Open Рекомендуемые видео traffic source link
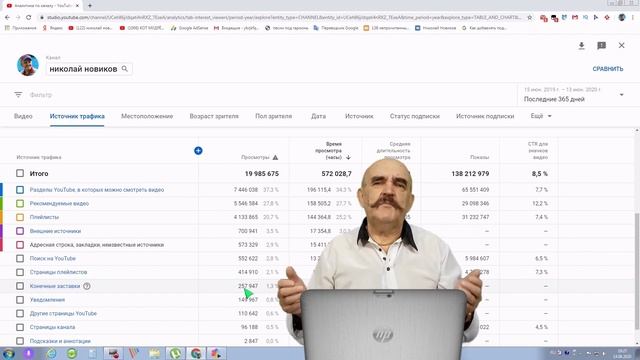 [59, 203]
